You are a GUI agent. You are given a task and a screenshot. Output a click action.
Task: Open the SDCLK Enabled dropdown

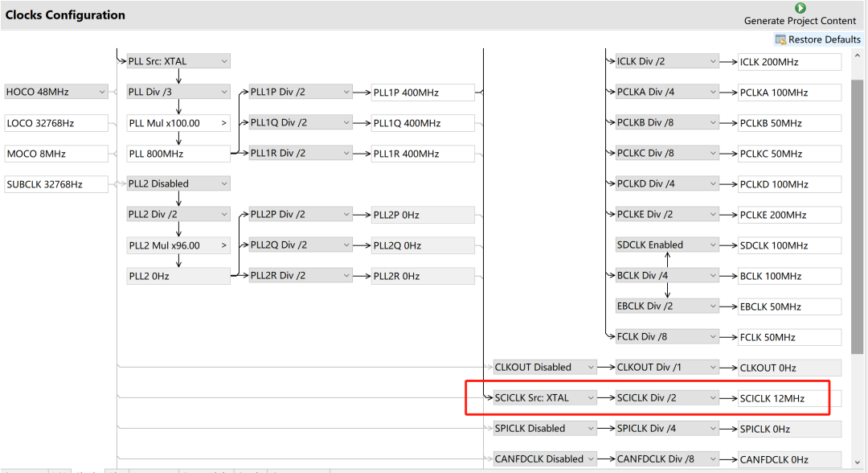667,245
